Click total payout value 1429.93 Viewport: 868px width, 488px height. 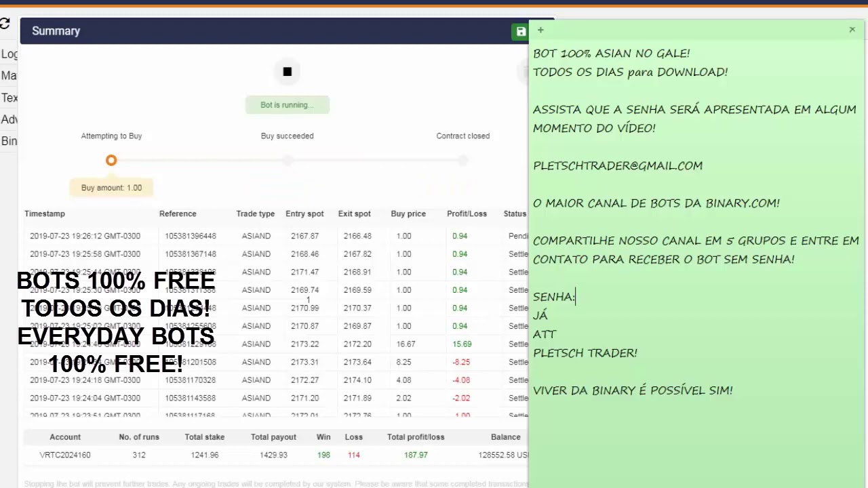tap(273, 455)
